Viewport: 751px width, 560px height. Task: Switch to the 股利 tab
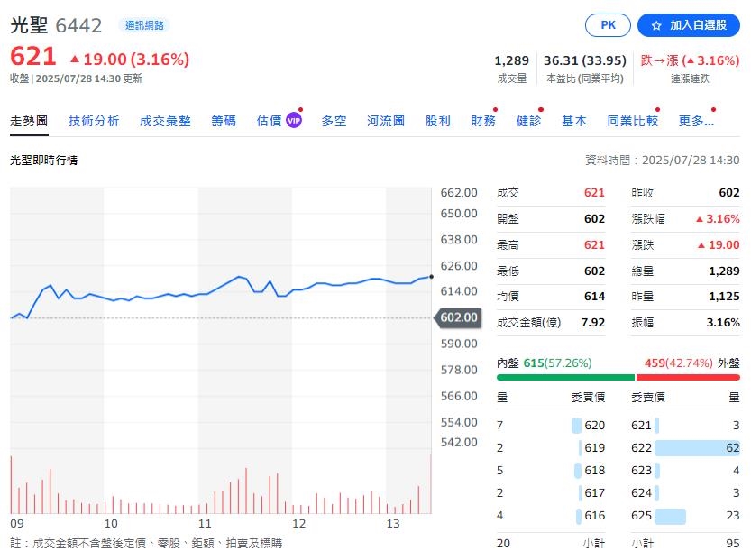click(x=438, y=121)
